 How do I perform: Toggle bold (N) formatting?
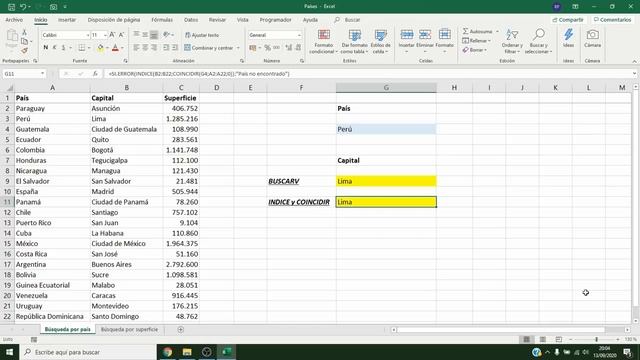point(46,48)
